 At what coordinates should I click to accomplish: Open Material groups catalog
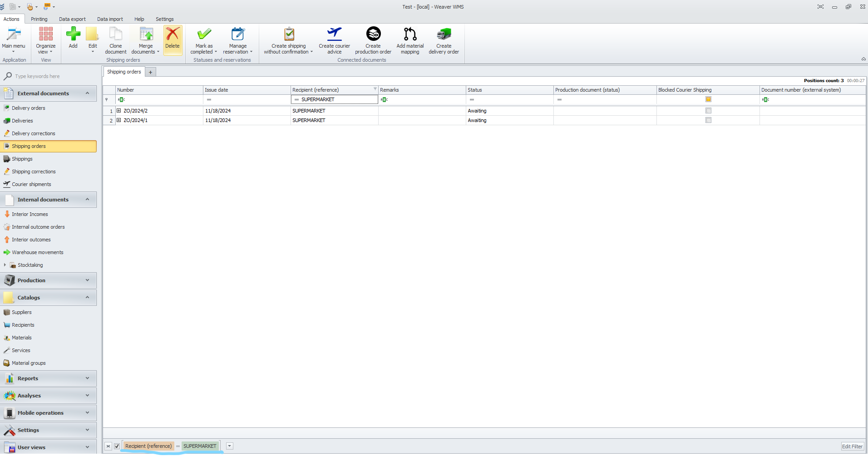coord(29,363)
